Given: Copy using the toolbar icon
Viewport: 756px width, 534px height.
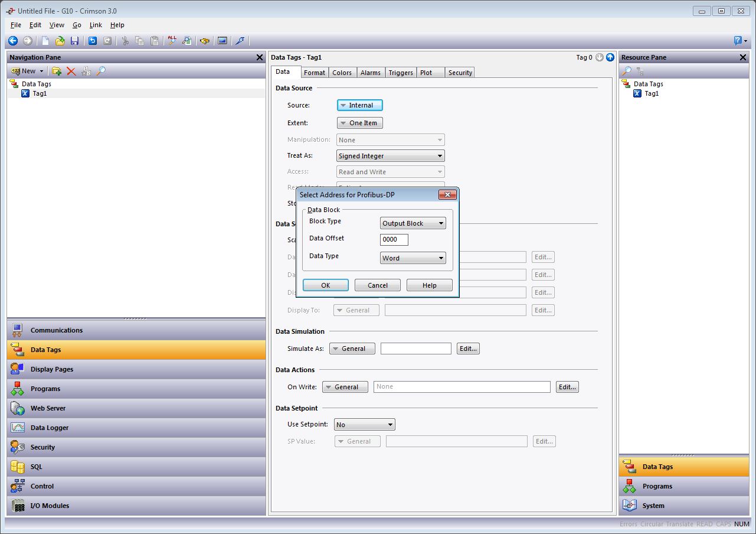Looking at the screenshot, I should 140,41.
